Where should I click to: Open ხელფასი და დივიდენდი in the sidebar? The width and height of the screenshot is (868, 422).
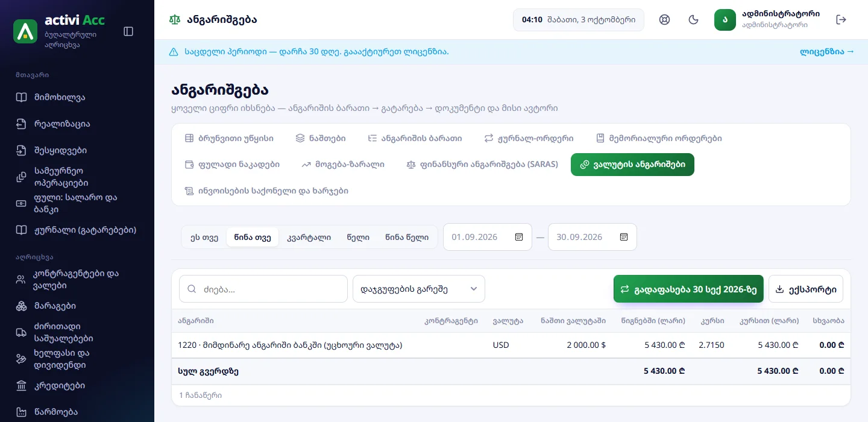pyautogui.click(x=77, y=359)
